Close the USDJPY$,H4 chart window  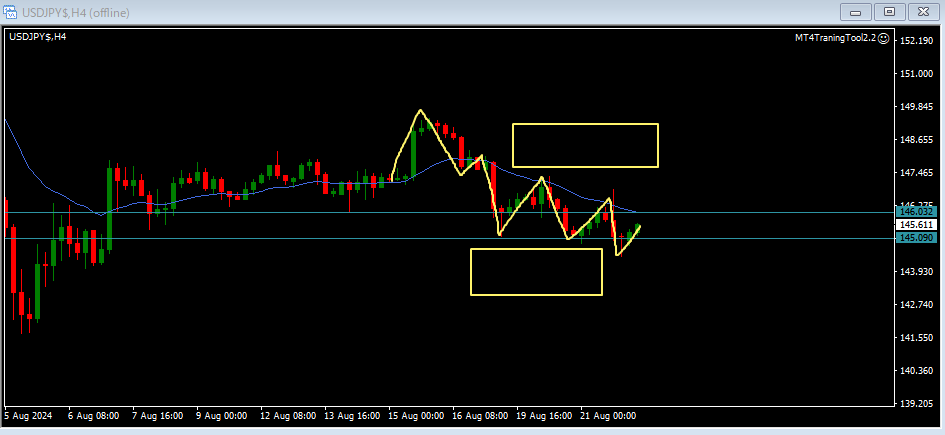pos(921,11)
